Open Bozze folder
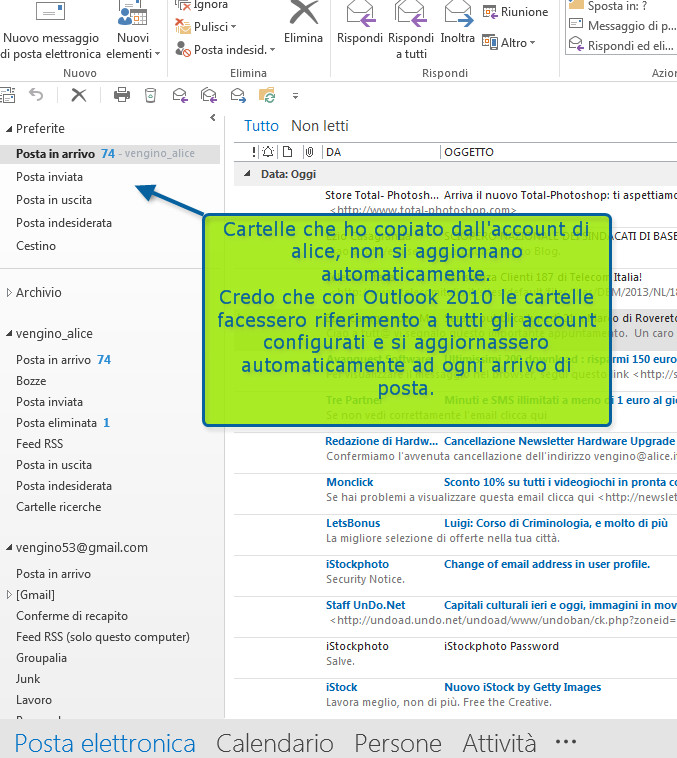Viewport: 677px width, 758px height. pyautogui.click(x=31, y=381)
